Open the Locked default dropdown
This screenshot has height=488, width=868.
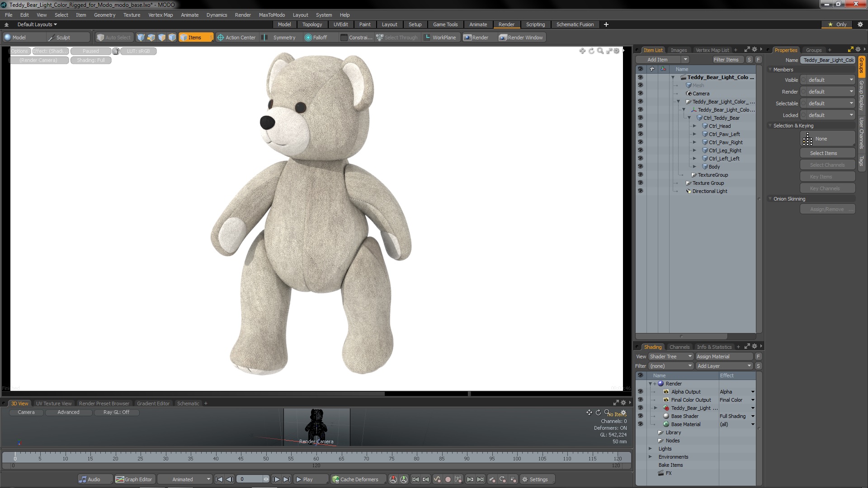828,115
